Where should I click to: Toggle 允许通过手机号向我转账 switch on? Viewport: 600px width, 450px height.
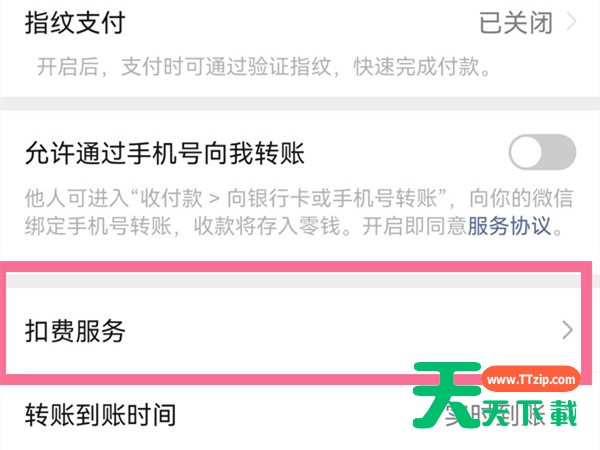pyautogui.click(x=542, y=152)
